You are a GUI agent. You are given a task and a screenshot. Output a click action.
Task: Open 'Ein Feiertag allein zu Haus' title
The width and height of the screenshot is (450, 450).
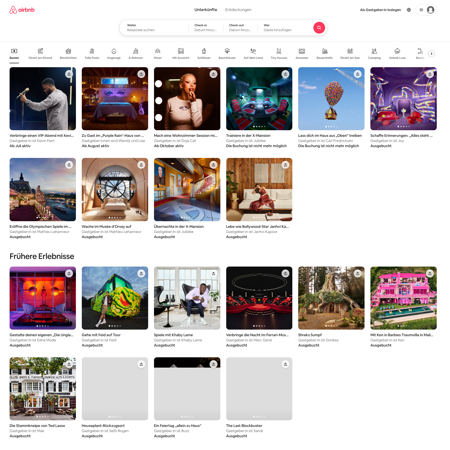coord(177,426)
